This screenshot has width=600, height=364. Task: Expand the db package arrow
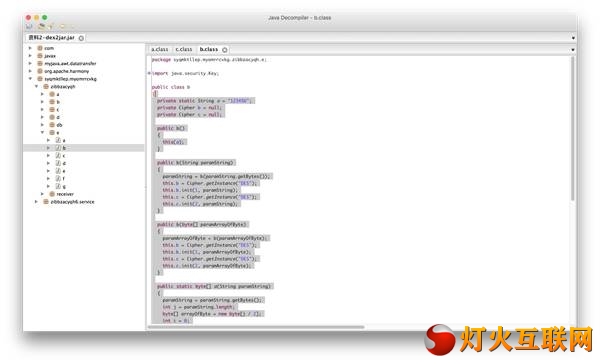point(42,124)
